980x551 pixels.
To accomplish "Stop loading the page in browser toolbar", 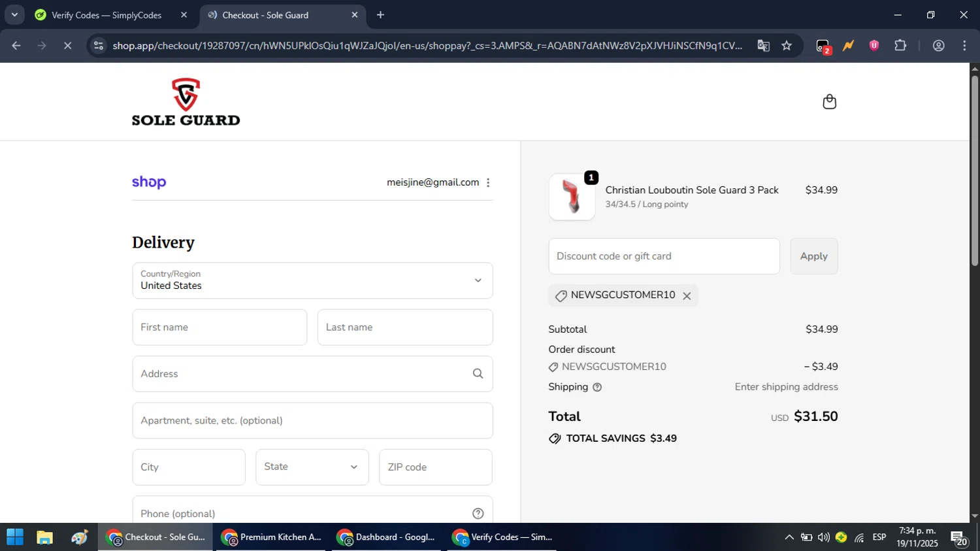I will tap(67, 45).
